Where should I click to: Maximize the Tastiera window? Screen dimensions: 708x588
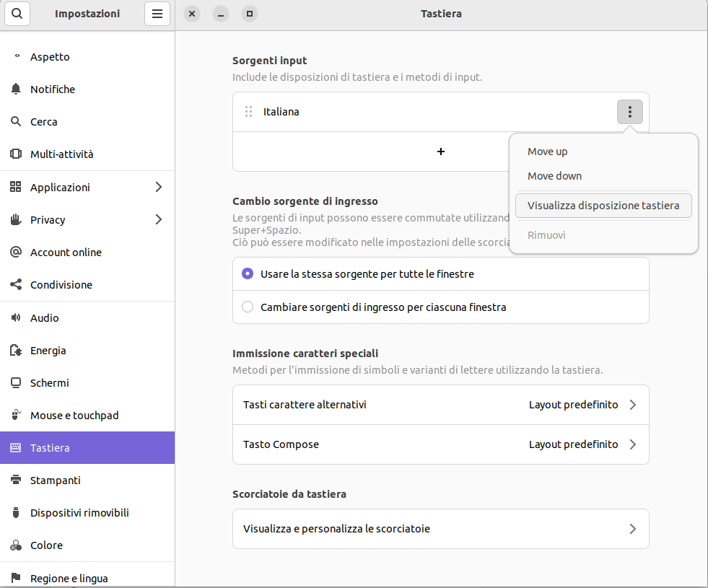pos(250,14)
